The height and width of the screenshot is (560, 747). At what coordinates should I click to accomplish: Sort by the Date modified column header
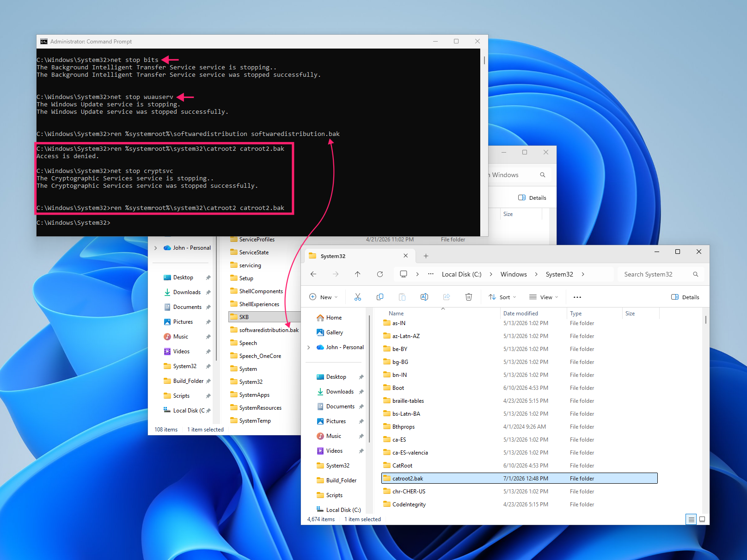[x=520, y=314]
